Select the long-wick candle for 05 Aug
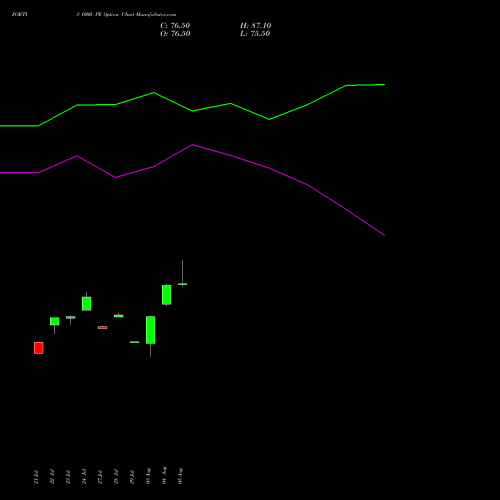The width and height of the screenshot is (500, 500). [x=183, y=284]
